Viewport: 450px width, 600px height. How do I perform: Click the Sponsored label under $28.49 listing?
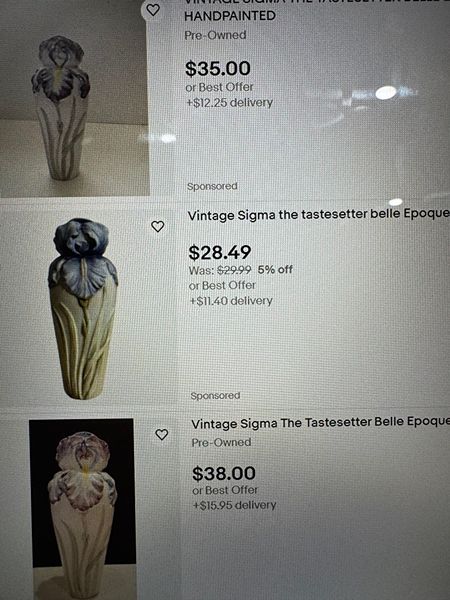[x=215, y=395]
